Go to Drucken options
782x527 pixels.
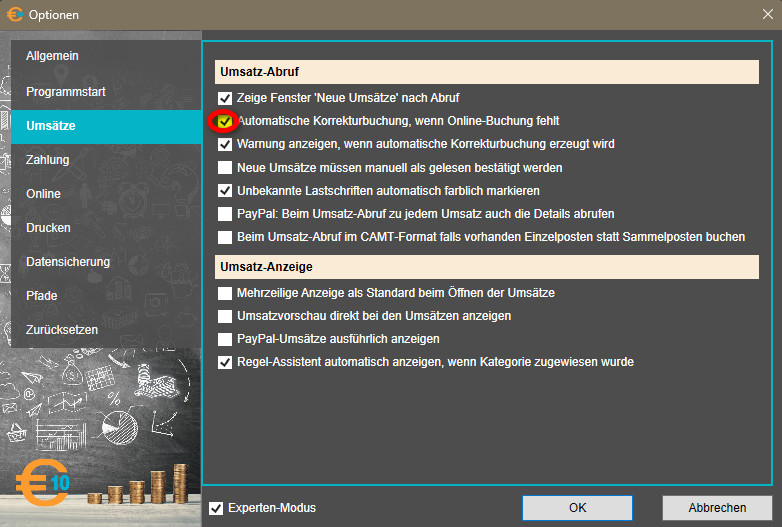pos(48,228)
